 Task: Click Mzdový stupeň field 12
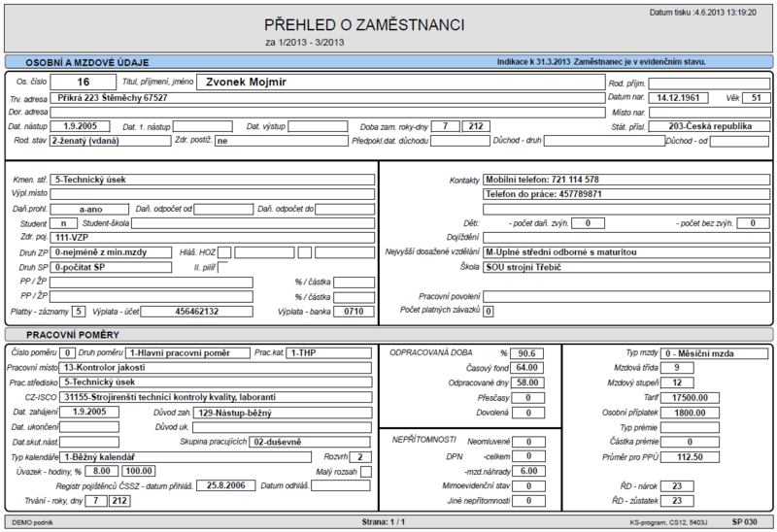(x=677, y=382)
